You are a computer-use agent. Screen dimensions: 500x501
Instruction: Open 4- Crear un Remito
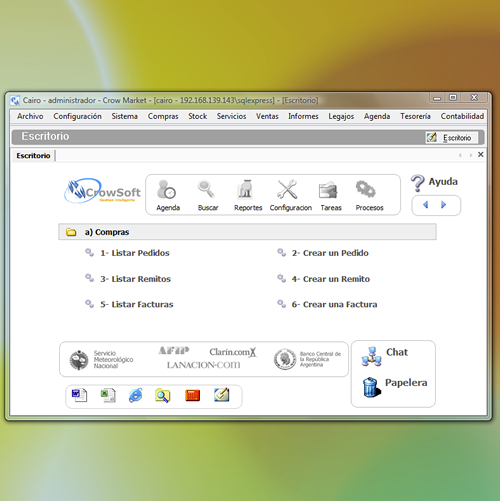tap(331, 279)
